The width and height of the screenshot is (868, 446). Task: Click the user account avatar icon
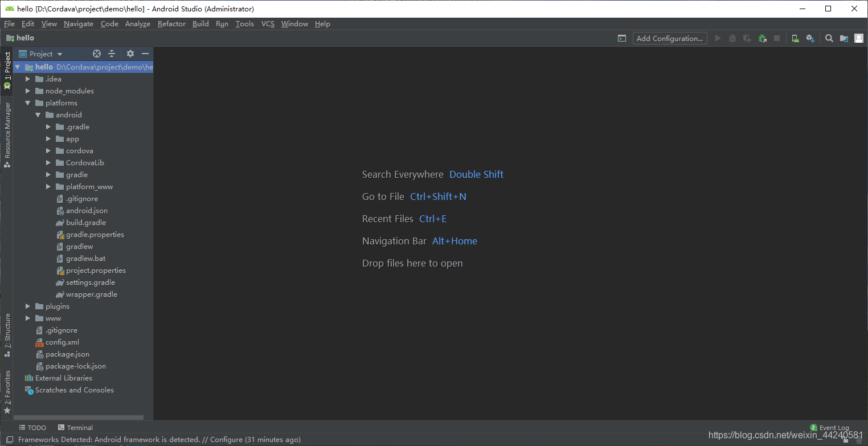click(x=859, y=38)
